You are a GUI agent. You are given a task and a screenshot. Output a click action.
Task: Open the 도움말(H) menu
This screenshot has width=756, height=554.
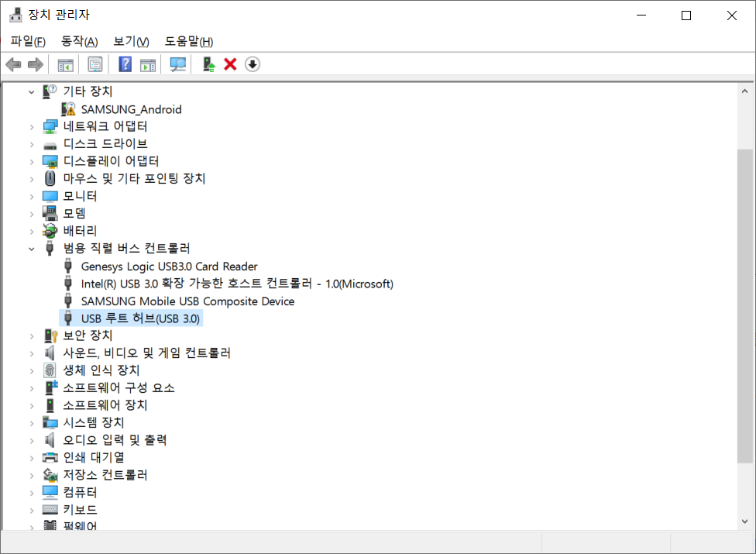[x=189, y=42]
